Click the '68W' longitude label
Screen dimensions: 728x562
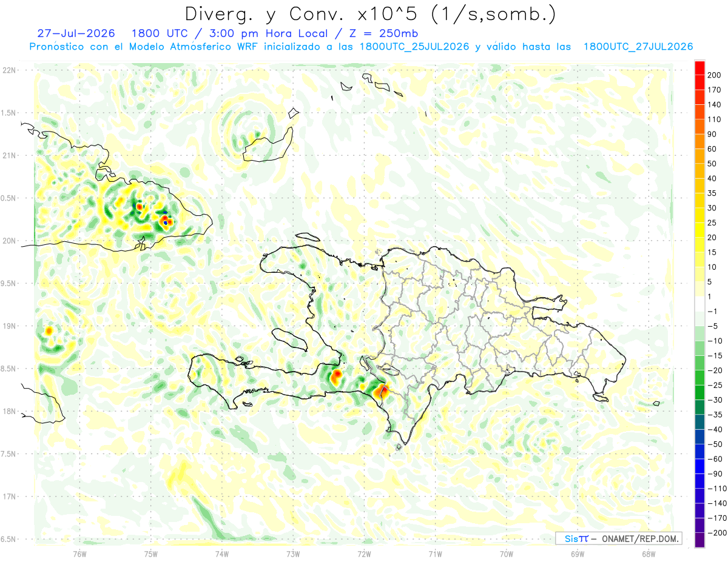pyautogui.click(x=649, y=554)
